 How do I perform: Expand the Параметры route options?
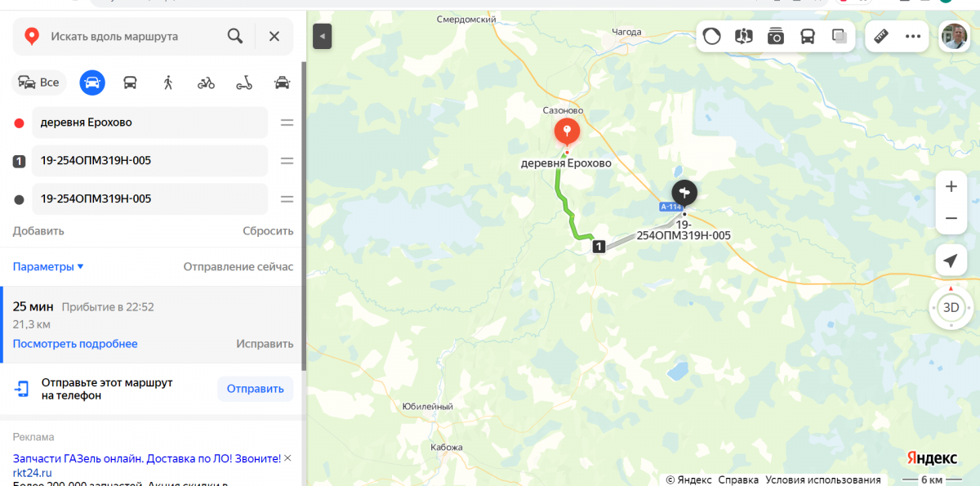tap(48, 267)
